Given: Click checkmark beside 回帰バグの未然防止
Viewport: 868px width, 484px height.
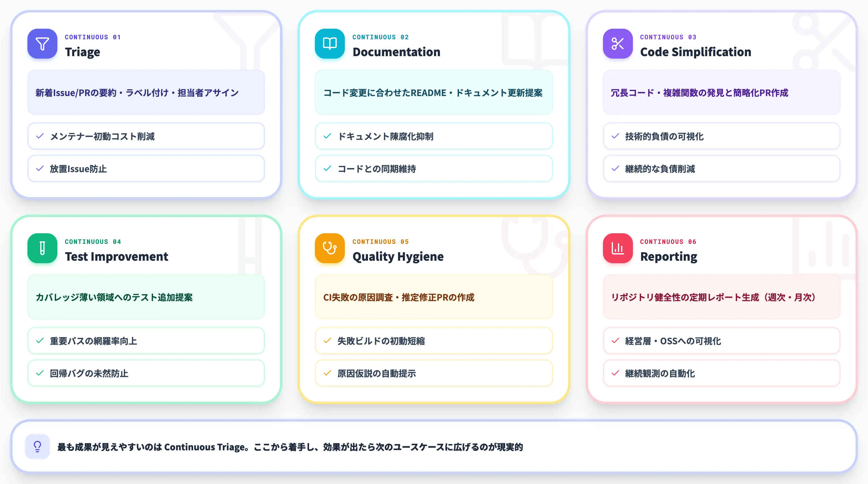Looking at the screenshot, I should pos(40,373).
